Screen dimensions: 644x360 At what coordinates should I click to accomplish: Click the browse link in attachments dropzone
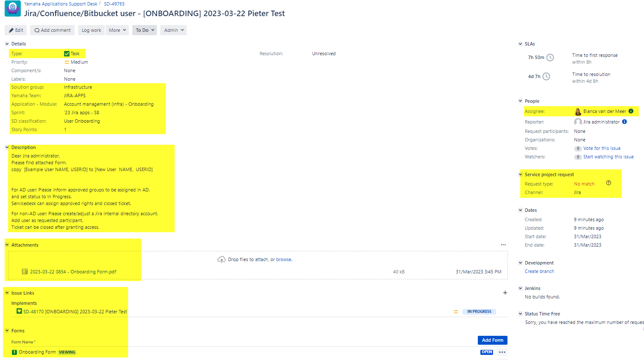pyautogui.click(x=284, y=259)
